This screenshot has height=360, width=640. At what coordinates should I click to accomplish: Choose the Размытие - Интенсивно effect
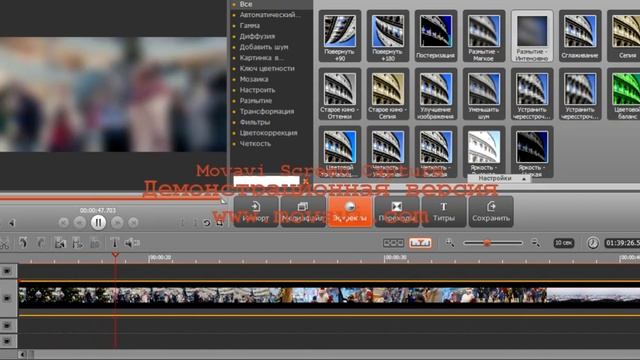[x=532, y=36]
